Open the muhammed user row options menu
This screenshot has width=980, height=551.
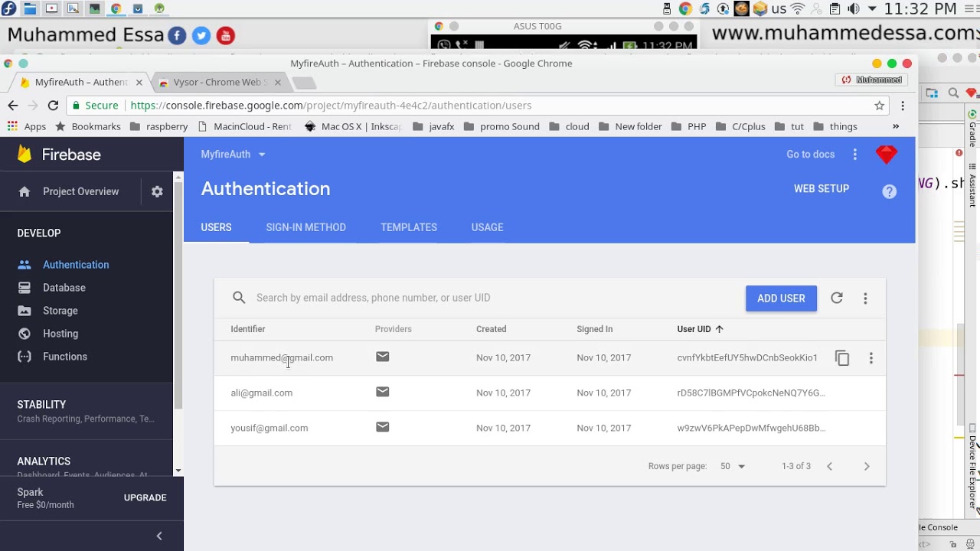point(871,358)
